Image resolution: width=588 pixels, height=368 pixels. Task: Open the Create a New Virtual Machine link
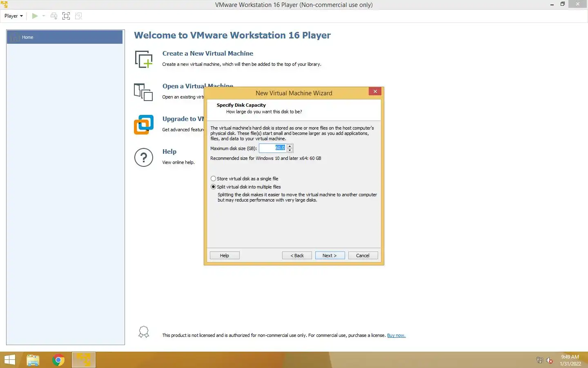(x=207, y=54)
